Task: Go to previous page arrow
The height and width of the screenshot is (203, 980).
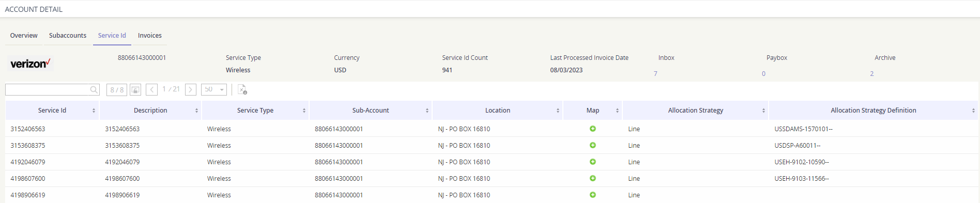Action: click(151, 90)
